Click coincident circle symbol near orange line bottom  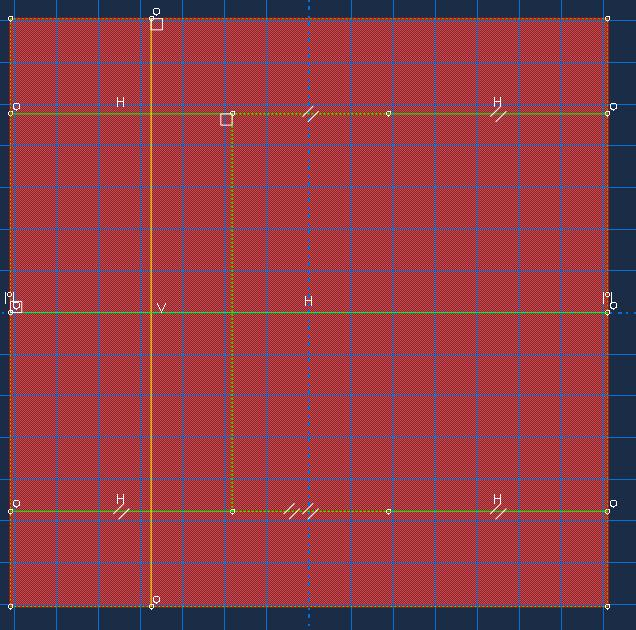tap(157, 600)
